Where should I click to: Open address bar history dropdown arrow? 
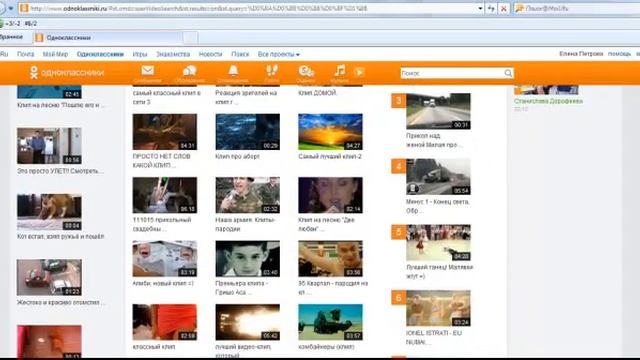[x=480, y=8]
